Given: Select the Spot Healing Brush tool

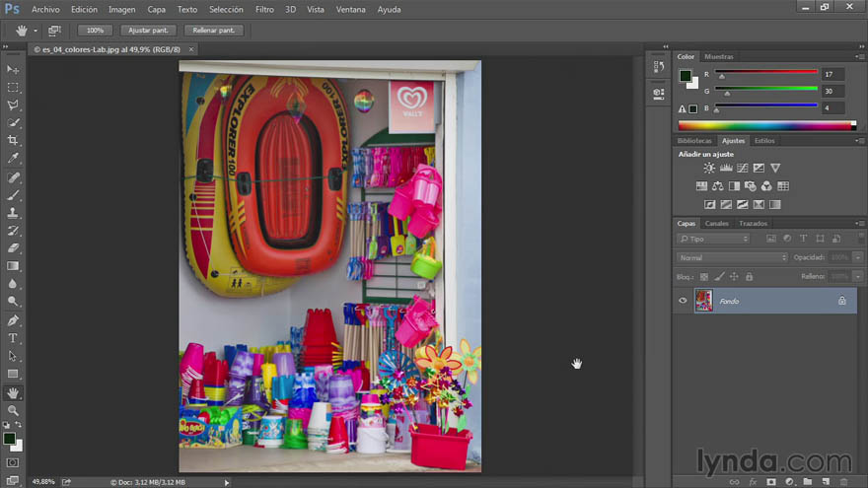Looking at the screenshot, I should point(13,177).
